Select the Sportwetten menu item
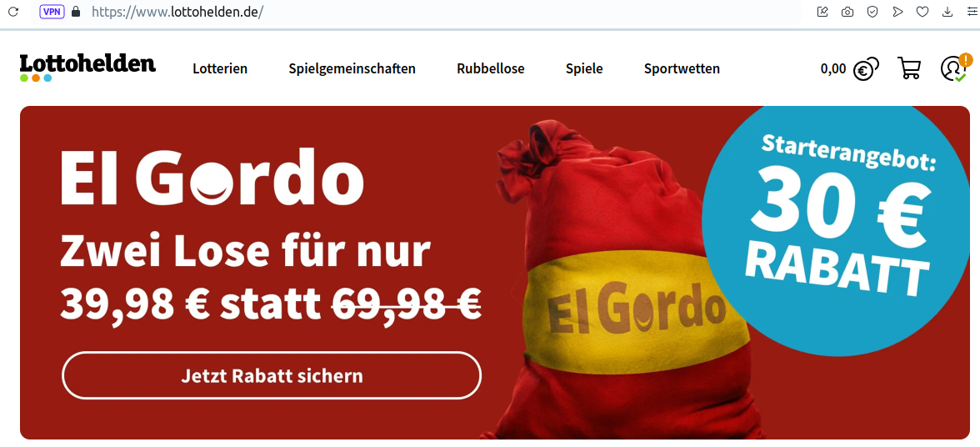Screen dimensions: 980x447 [x=682, y=68]
